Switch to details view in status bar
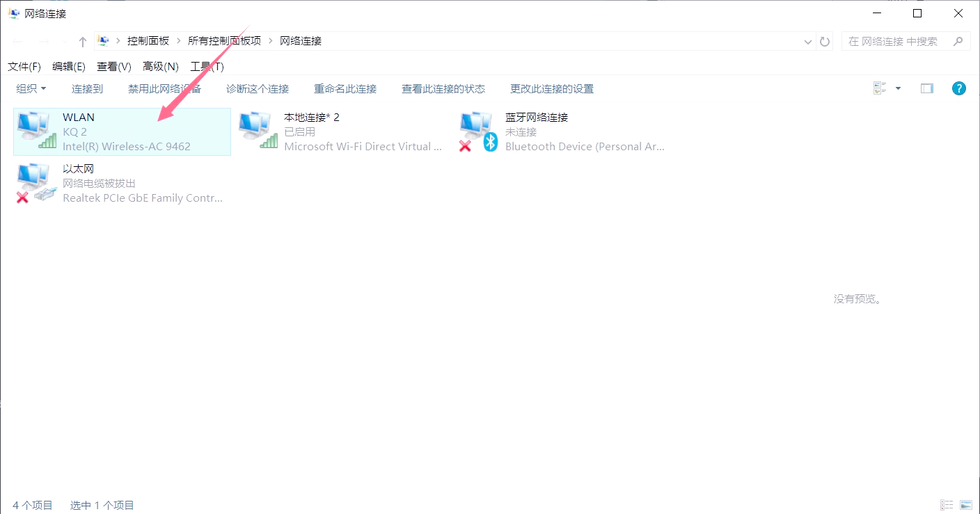Screen dimensions: 980x514 (x=947, y=505)
